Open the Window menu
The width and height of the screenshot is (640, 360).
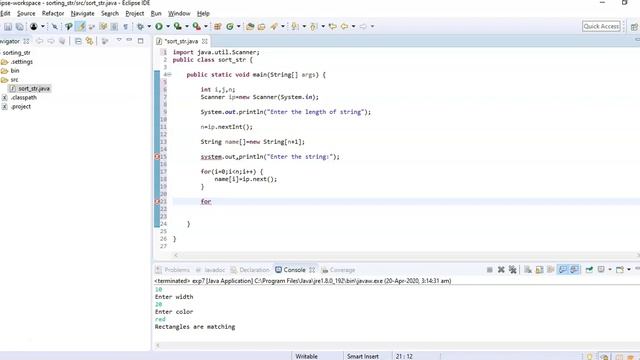pyautogui.click(x=179, y=13)
